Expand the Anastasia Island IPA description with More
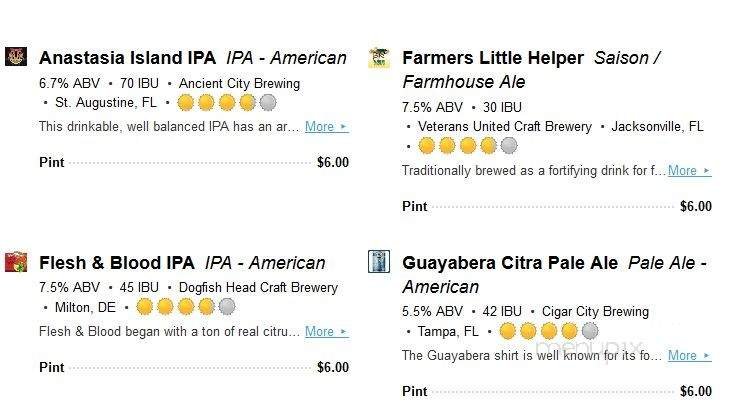750x417 pixels. pyautogui.click(x=320, y=127)
